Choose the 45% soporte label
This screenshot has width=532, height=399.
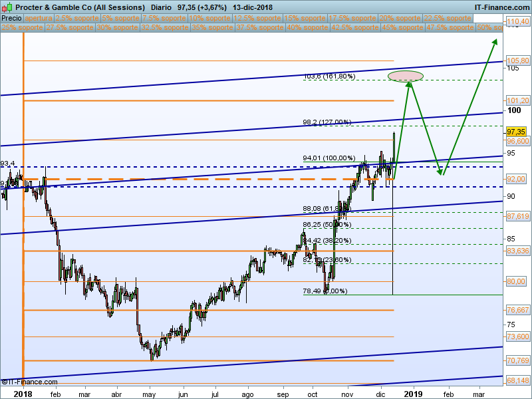pyautogui.click(x=403, y=27)
